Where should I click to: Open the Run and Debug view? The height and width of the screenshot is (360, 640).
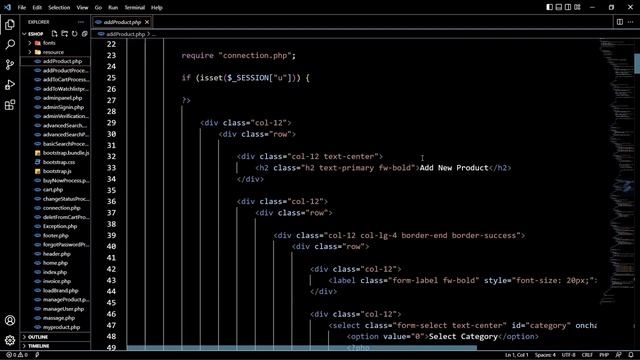pos(10,84)
